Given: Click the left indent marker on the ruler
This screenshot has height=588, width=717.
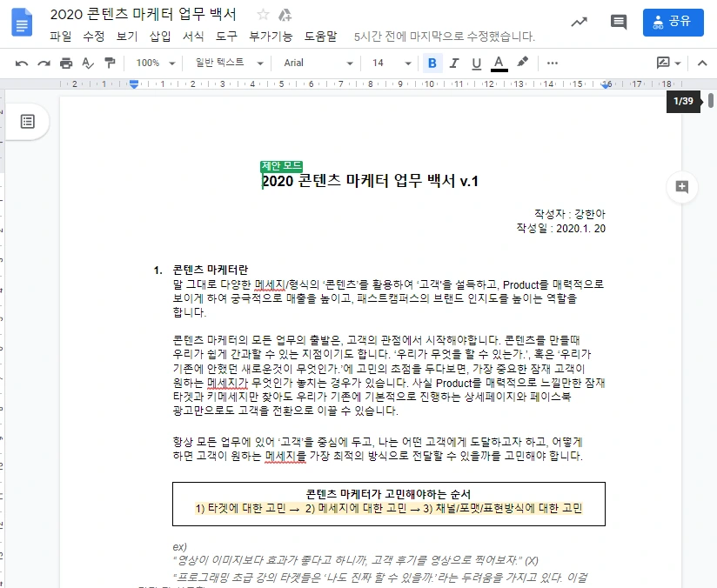Looking at the screenshot, I should coord(134,84).
